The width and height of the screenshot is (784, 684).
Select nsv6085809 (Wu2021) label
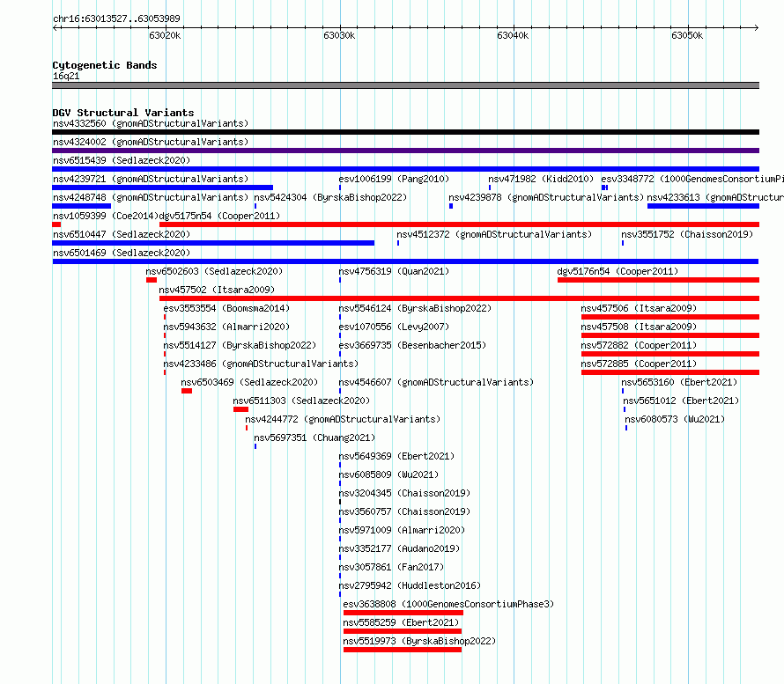click(388, 474)
